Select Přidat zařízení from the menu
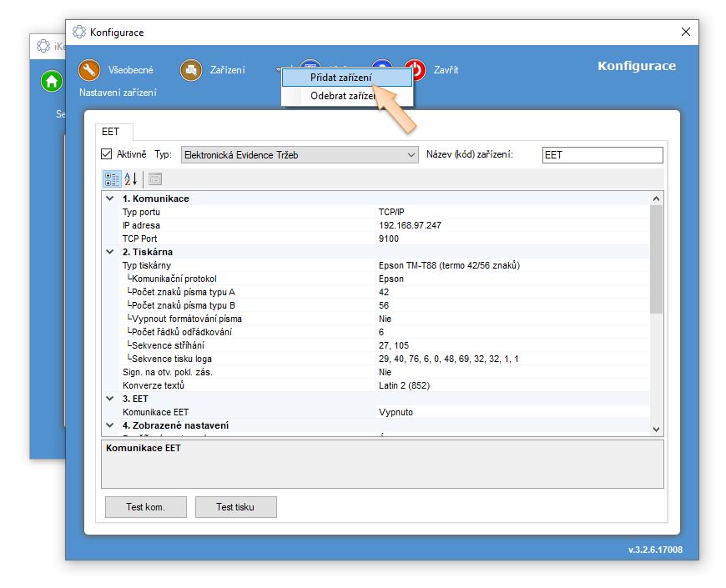 pyautogui.click(x=340, y=77)
